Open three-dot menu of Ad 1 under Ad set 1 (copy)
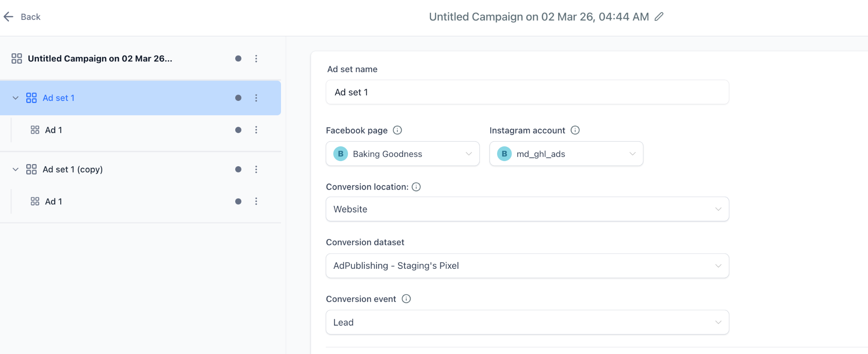The height and width of the screenshot is (354, 868). (x=256, y=201)
